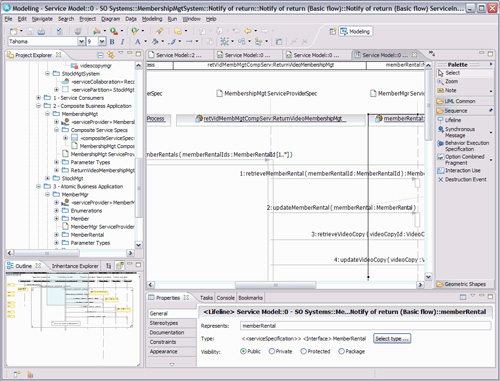Toggle Bold font style
This screenshot has height=381, width=500.
tap(112, 42)
